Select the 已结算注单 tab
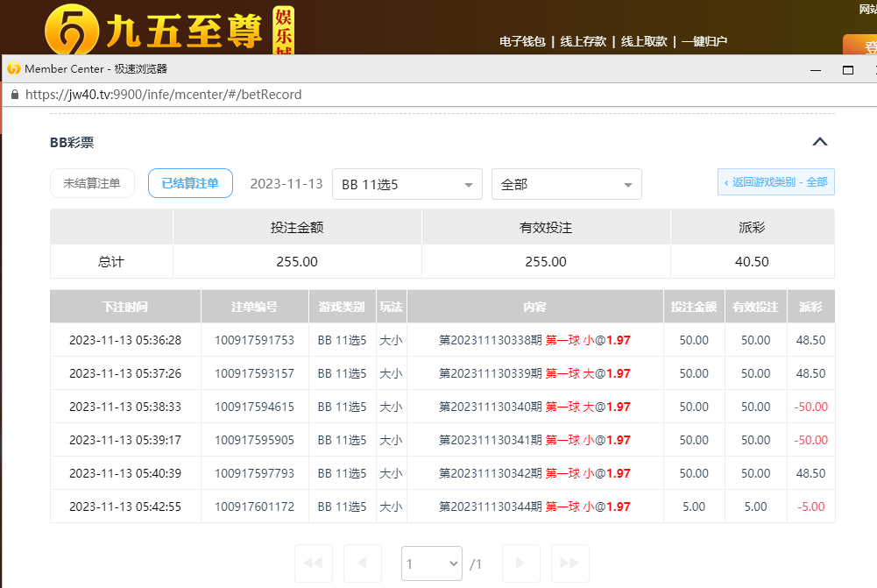 tap(190, 183)
